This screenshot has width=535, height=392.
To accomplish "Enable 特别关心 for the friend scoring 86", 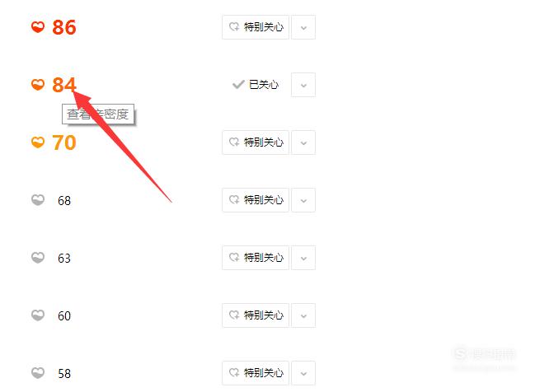I will click(x=256, y=27).
